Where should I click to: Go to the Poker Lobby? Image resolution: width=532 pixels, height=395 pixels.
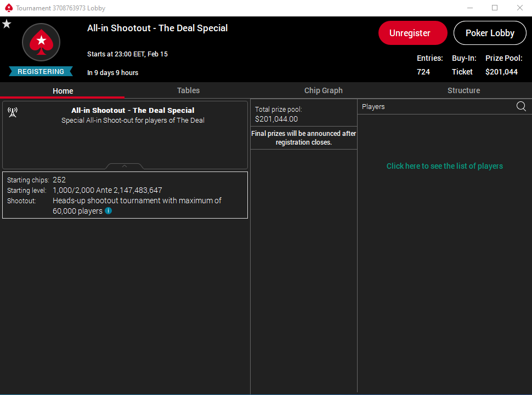490,33
